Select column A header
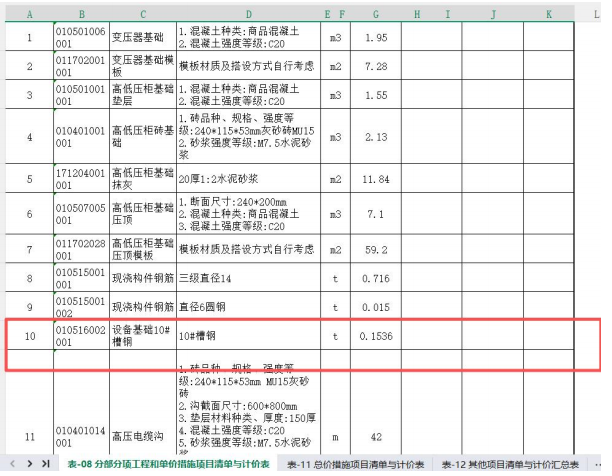Screen dimensions: 612x476 pyautogui.click(x=28, y=14)
